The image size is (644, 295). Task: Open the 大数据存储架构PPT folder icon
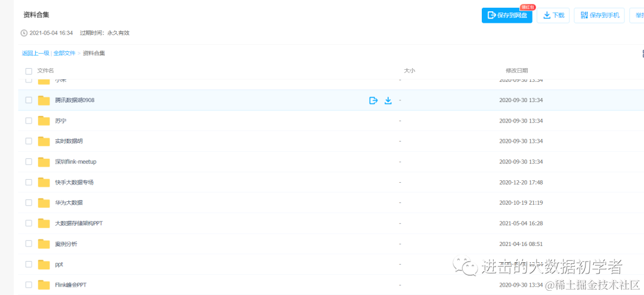pos(44,223)
